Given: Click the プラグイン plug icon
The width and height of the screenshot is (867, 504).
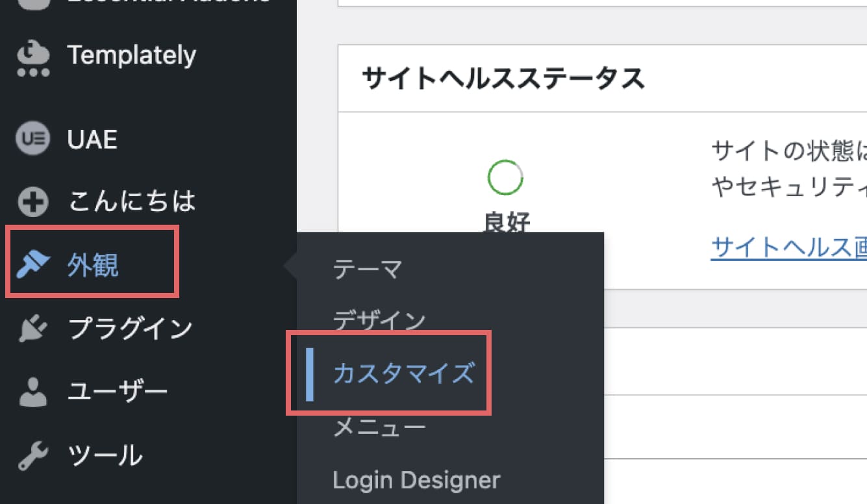Looking at the screenshot, I should tap(32, 327).
